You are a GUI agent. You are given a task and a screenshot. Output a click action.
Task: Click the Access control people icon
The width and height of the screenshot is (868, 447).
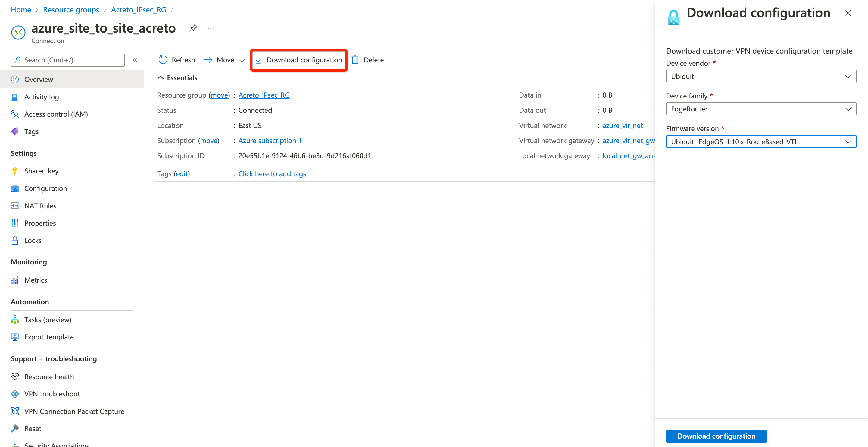[x=15, y=114]
